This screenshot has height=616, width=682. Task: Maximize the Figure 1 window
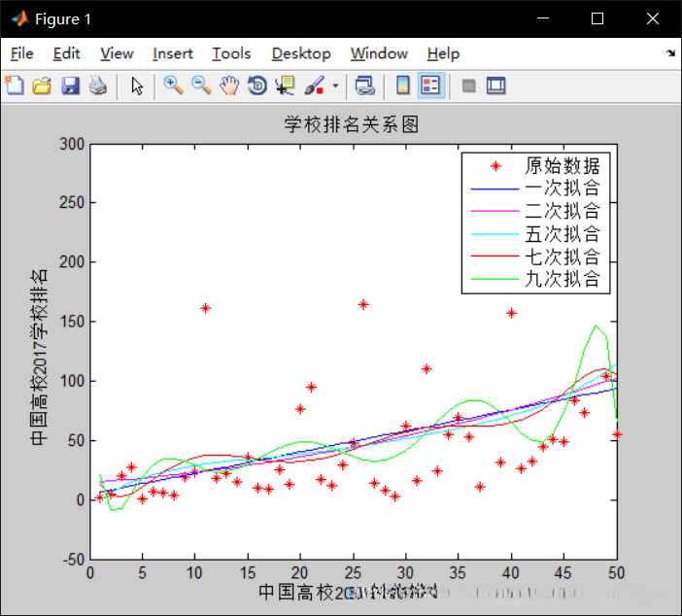[x=597, y=18]
